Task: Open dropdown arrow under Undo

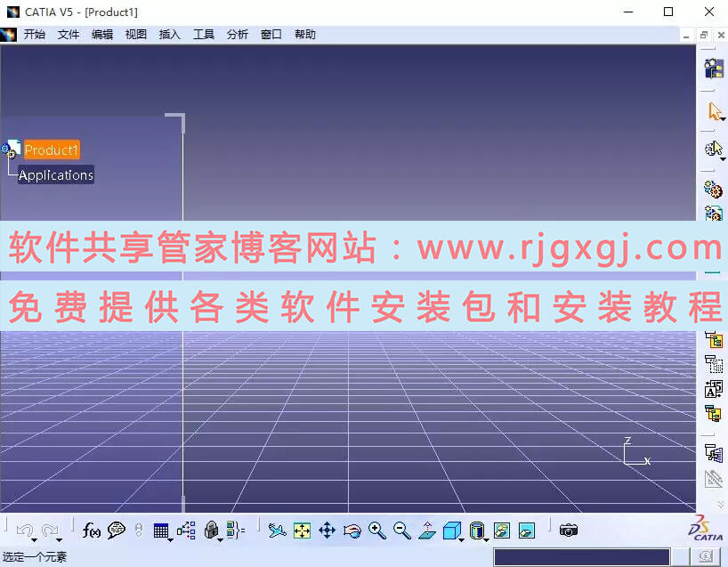Action: (x=35, y=540)
